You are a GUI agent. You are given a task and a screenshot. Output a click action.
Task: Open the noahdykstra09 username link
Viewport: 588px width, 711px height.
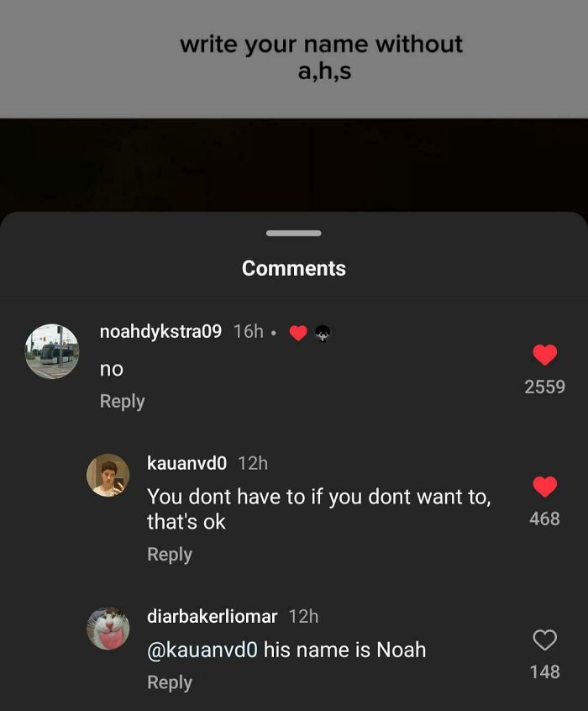pos(160,332)
